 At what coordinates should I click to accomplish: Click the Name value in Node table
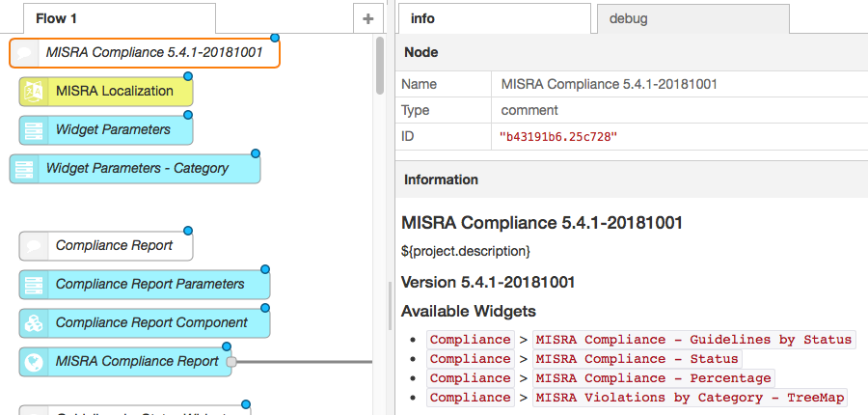[x=609, y=84]
